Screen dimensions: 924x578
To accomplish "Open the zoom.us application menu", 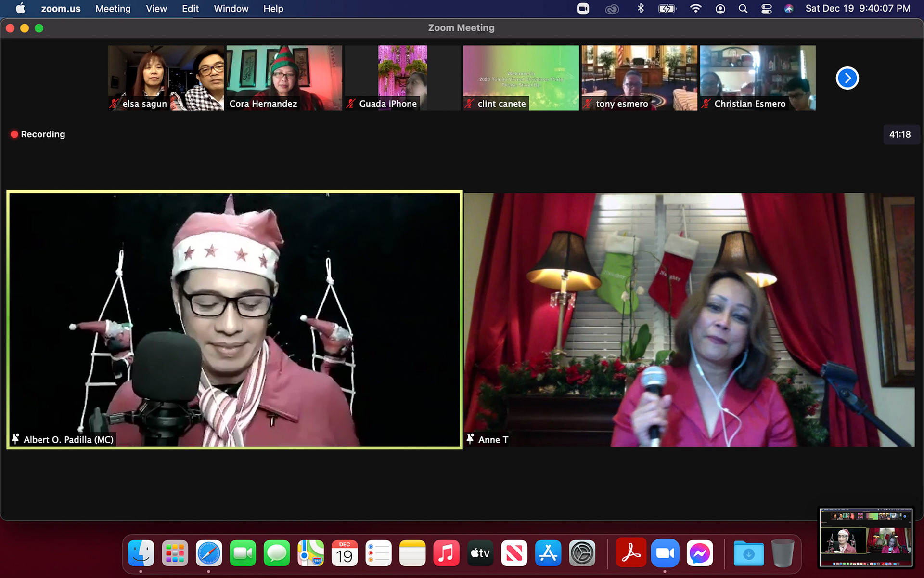I will pos(61,9).
